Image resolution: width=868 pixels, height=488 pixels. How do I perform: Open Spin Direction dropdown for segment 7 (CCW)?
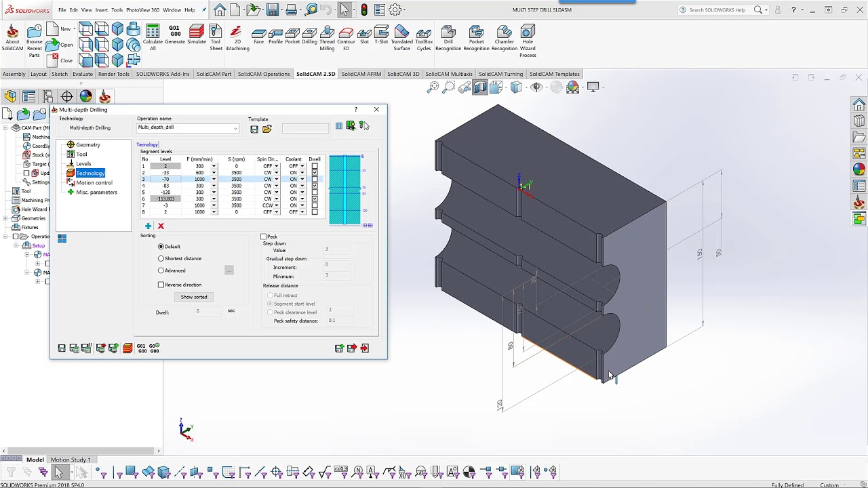(x=276, y=205)
